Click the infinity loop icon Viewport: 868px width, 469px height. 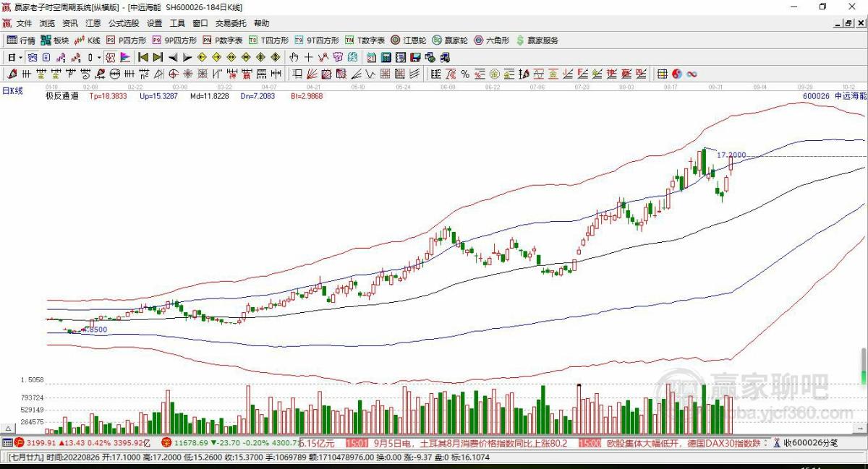(x=692, y=74)
